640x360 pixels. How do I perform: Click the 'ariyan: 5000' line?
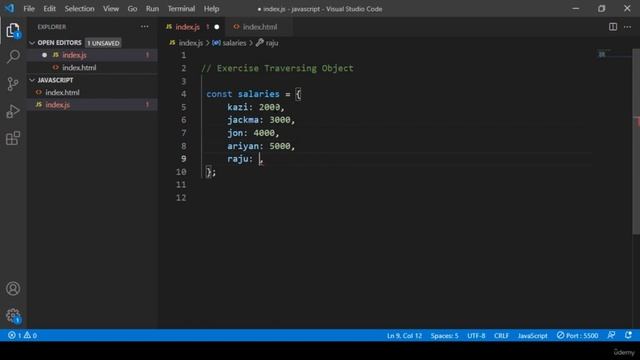(261, 146)
